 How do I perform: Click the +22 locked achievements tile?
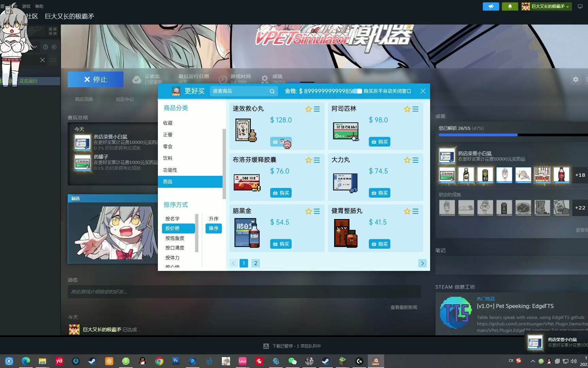click(580, 208)
